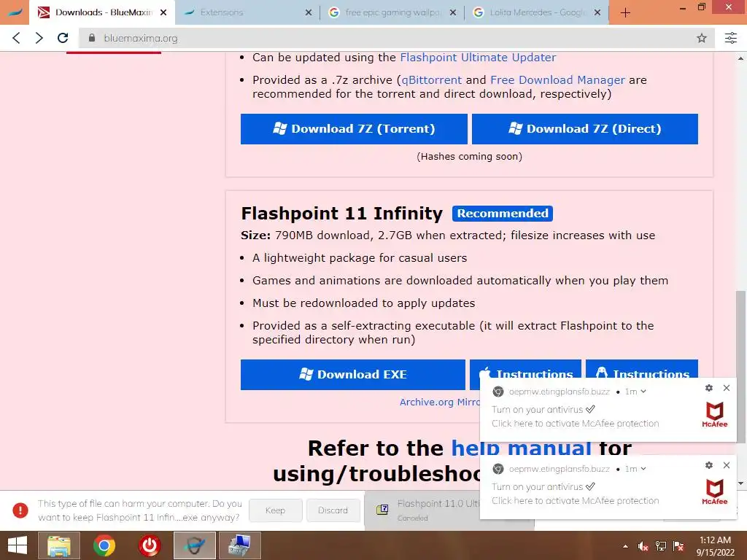Close the free epic gaming wallpaper tab

click(x=453, y=13)
